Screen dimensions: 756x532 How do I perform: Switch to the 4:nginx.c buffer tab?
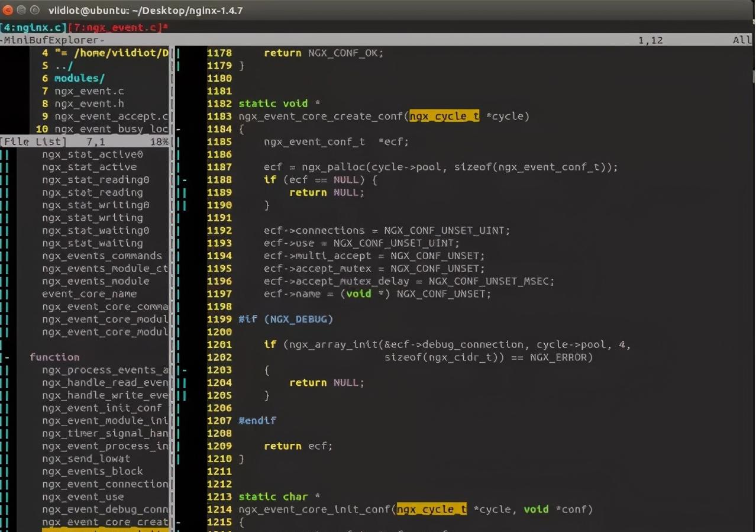click(x=33, y=28)
